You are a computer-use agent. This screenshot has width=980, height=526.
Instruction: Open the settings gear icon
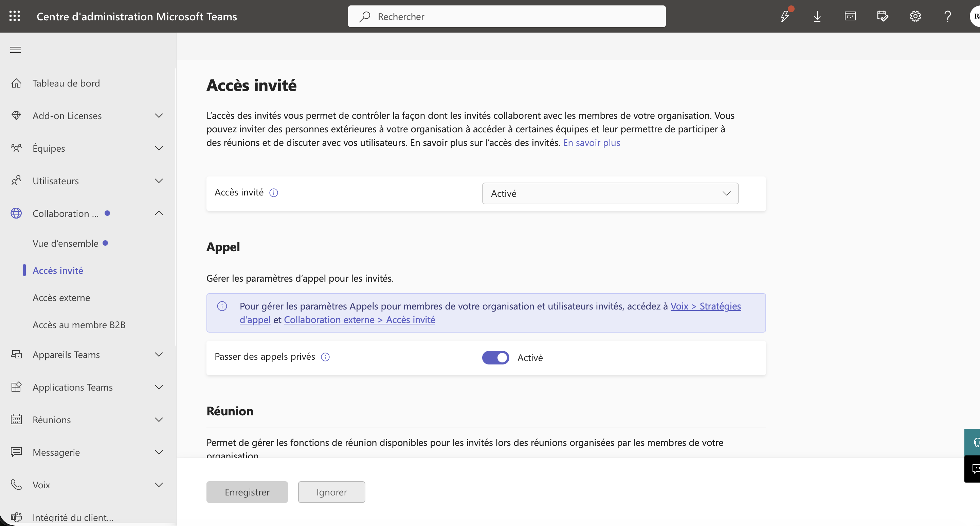(x=915, y=16)
